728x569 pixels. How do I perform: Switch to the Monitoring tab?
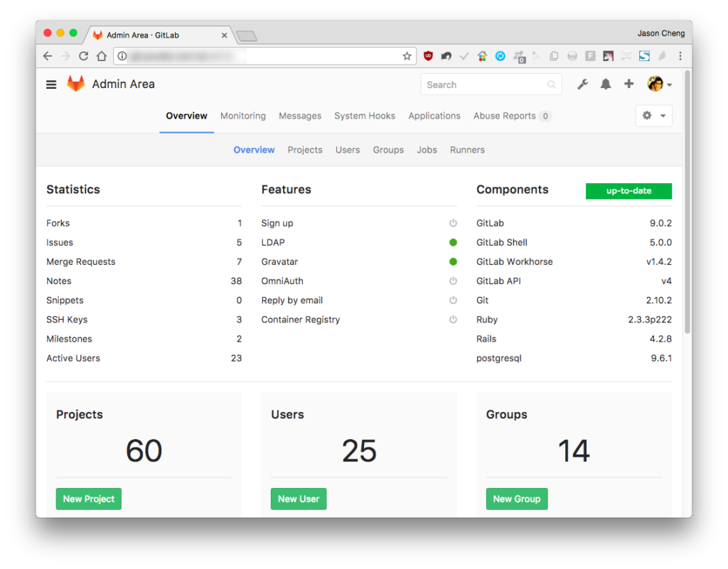243,116
